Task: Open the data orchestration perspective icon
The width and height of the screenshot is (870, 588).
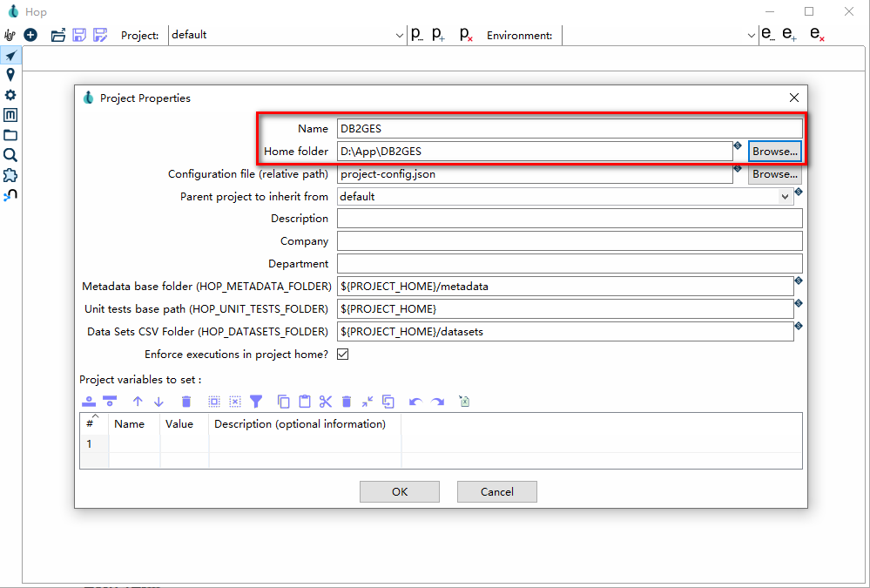Action: (10, 55)
